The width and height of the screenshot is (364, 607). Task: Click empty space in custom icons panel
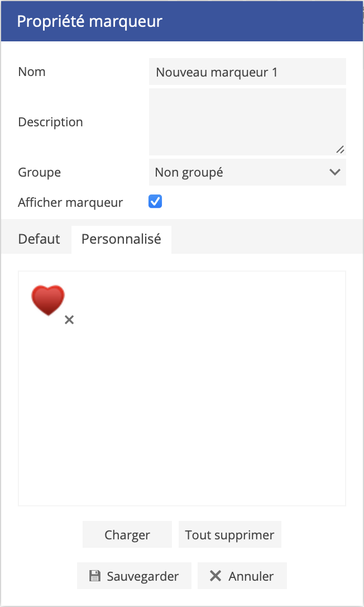(x=195, y=402)
